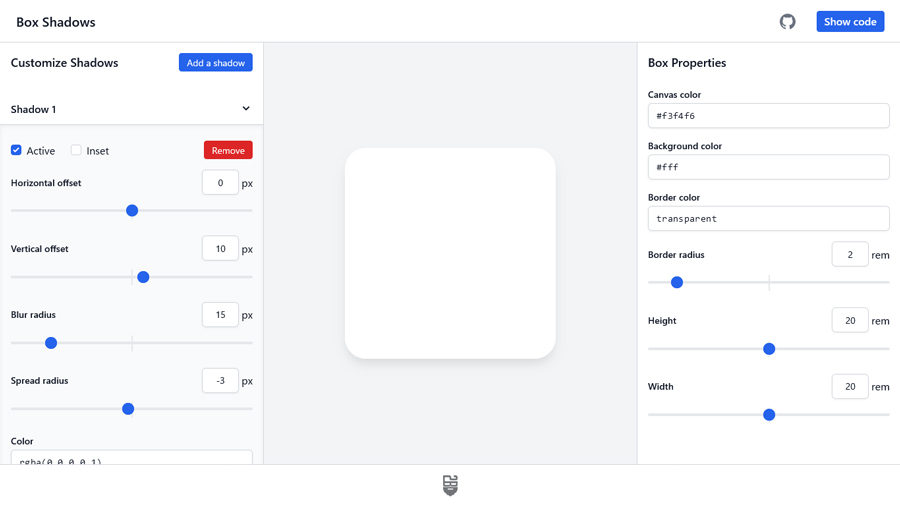Click the Border color text field
900x506 pixels.
[x=768, y=219]
